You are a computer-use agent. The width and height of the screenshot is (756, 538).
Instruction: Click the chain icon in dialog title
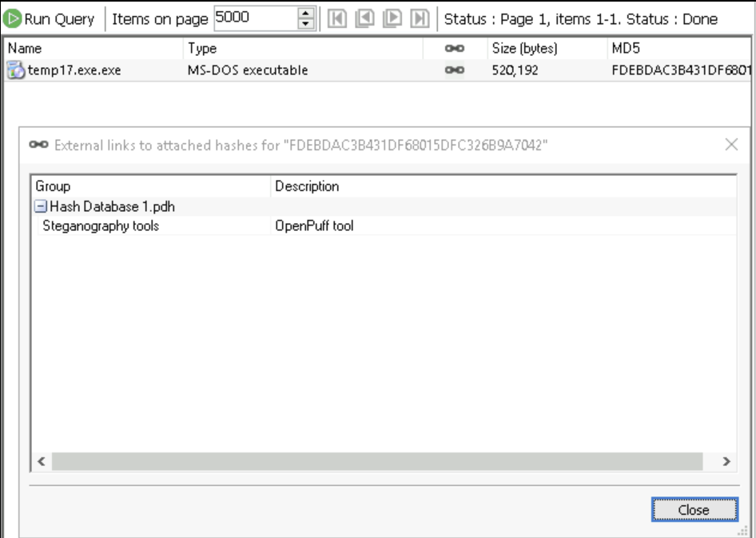pos(38,145)
